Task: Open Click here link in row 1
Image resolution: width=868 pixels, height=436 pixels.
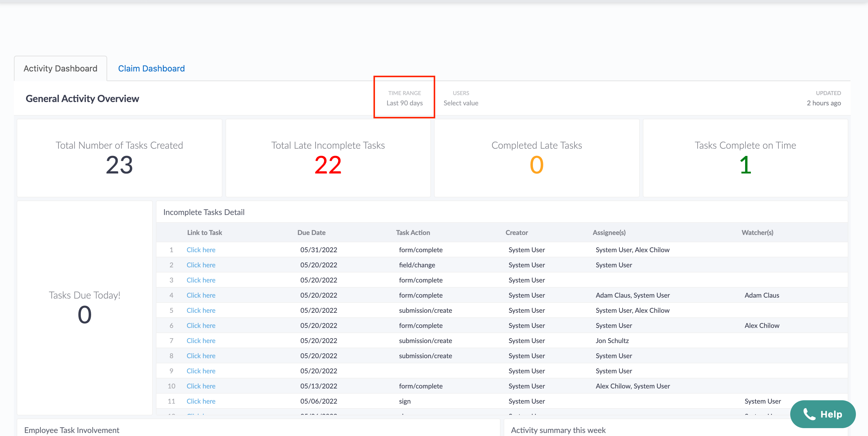Action: (201, 250)
